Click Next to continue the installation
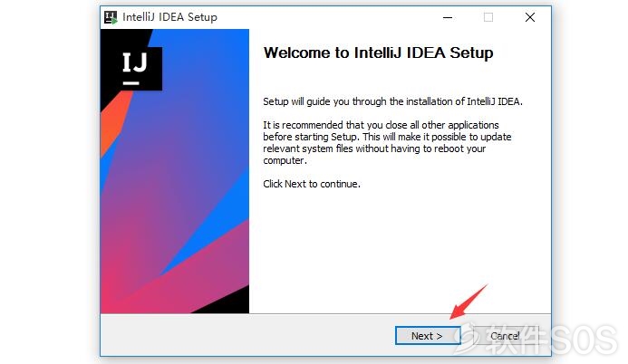This screenshot has width=628, height=364. [428, 336]
